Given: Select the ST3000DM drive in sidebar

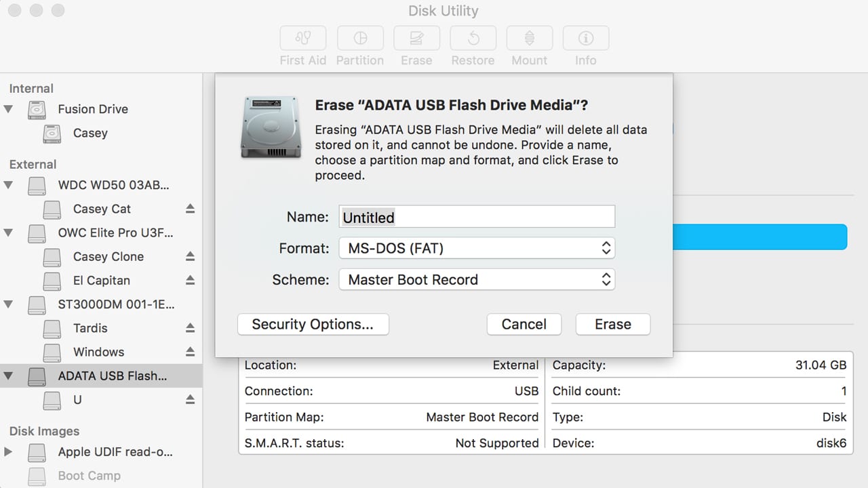Looking at the screenshot, I should pyautogui.click(x=115, y=304).
